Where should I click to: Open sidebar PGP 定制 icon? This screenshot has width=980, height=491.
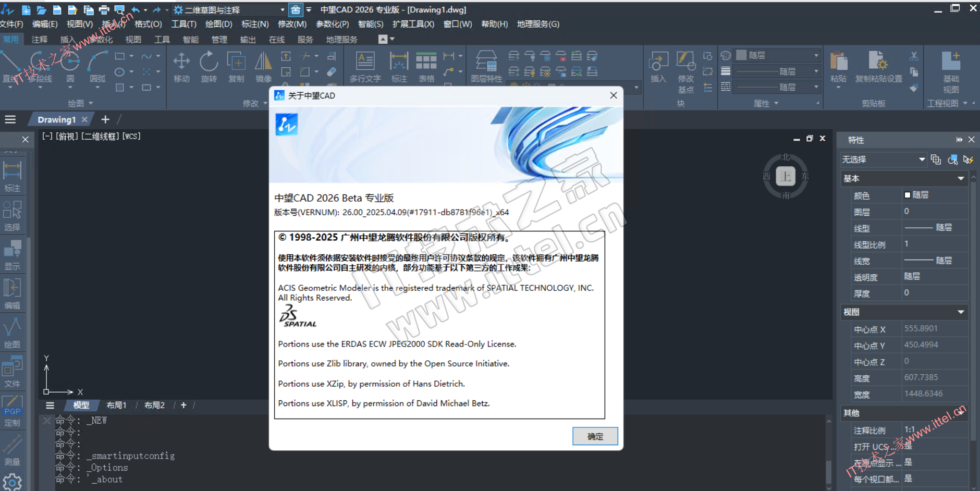point(13,411)
